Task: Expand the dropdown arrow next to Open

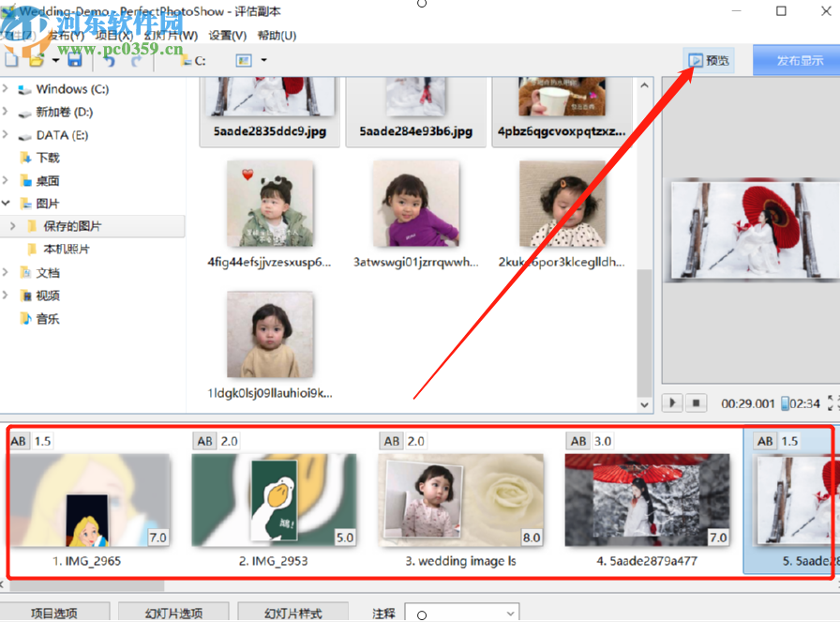Action: pos(55,60)
